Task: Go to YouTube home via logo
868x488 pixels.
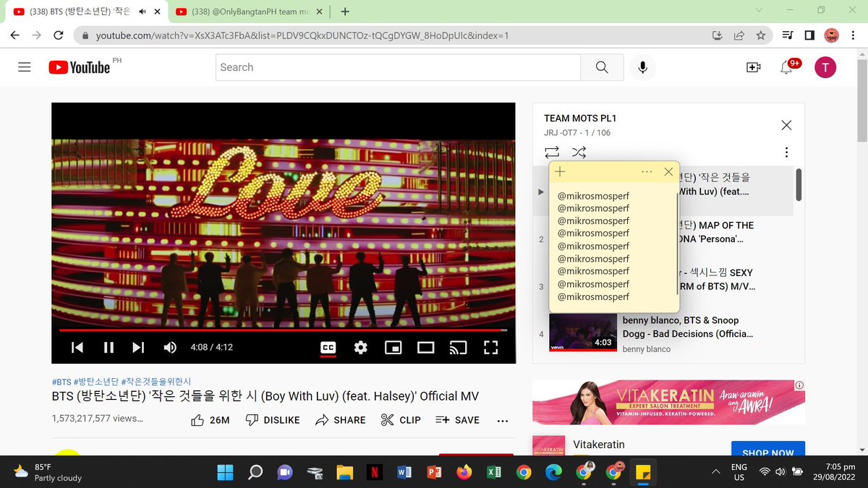Action: click(80, 67)
